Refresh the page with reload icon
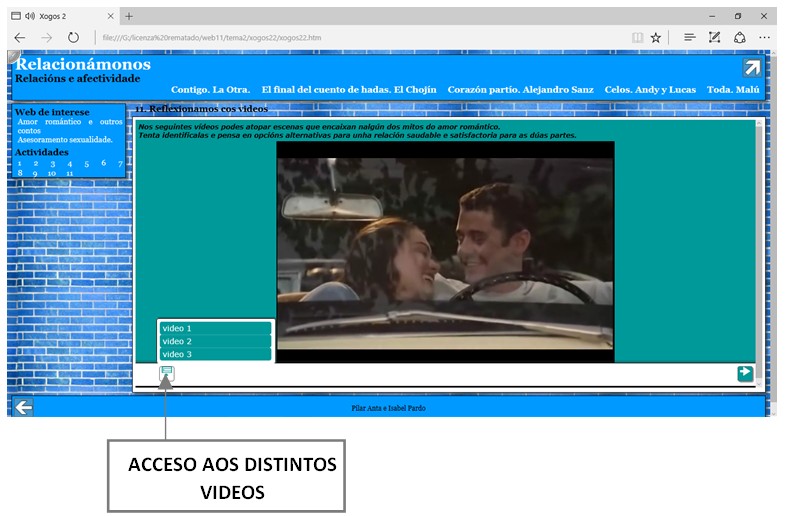 (73, 38)
